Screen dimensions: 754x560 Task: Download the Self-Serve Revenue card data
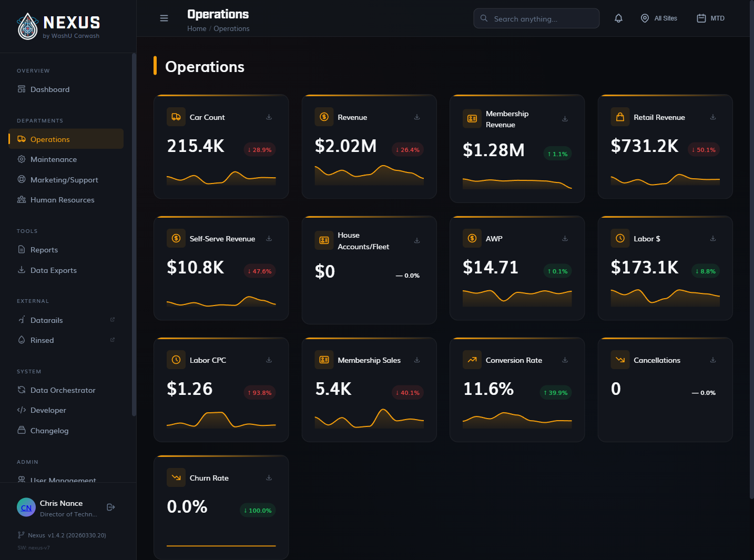[x=269, y=238]
